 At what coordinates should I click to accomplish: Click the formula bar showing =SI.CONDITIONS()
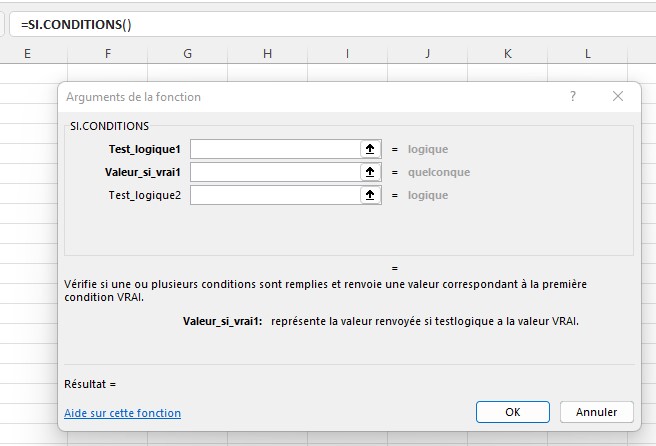[330, 24]
